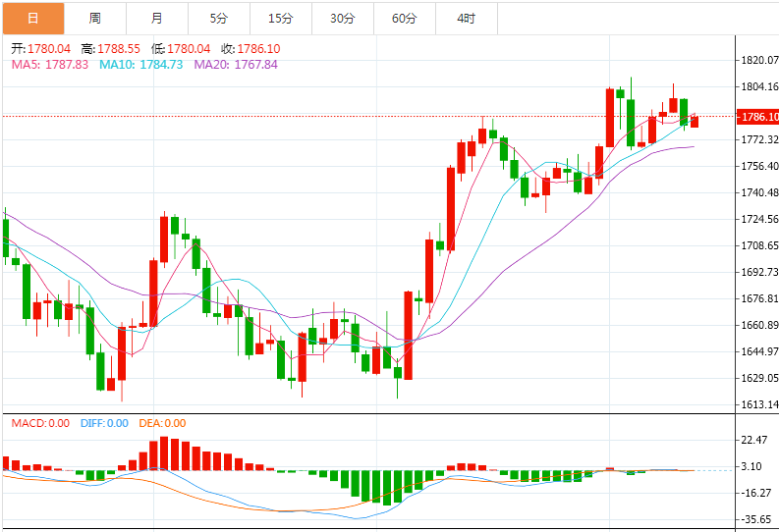Open the 5分 timeframe tab
Screen dimensions: 779x532
tap(219, 19)
